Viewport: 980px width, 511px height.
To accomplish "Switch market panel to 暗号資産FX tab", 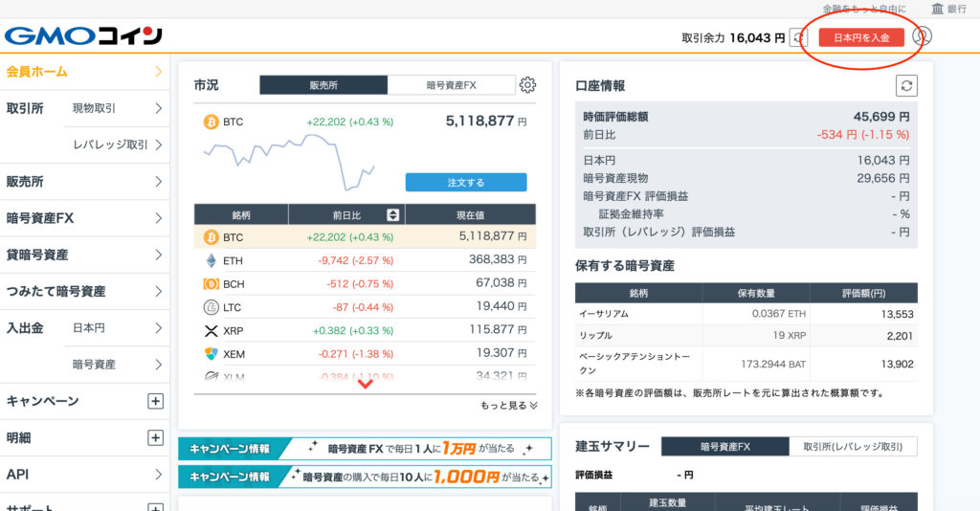I will coord(452,85).
